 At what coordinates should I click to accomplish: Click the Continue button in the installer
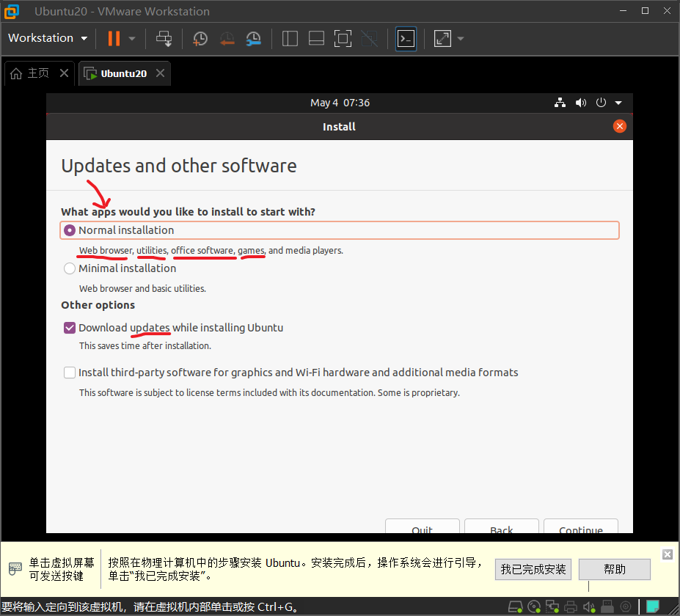[x=581, y=526]
